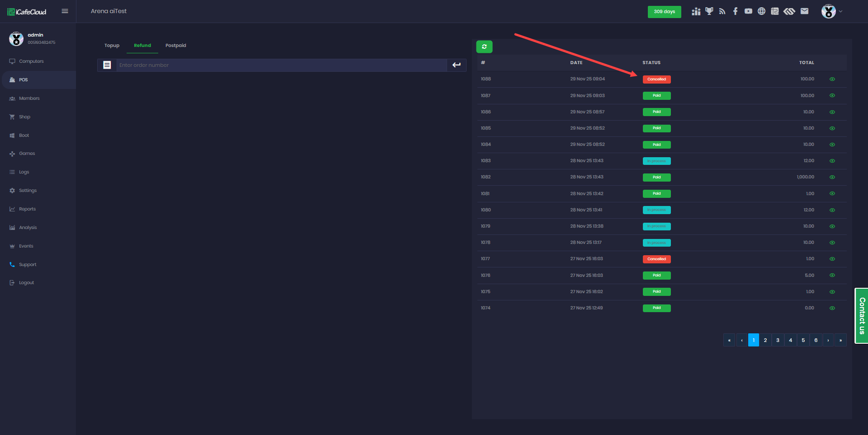The height and width of the screenshot is (435, 868).
Task: Open Reports in the sidebar
Action: click(27, 209)
